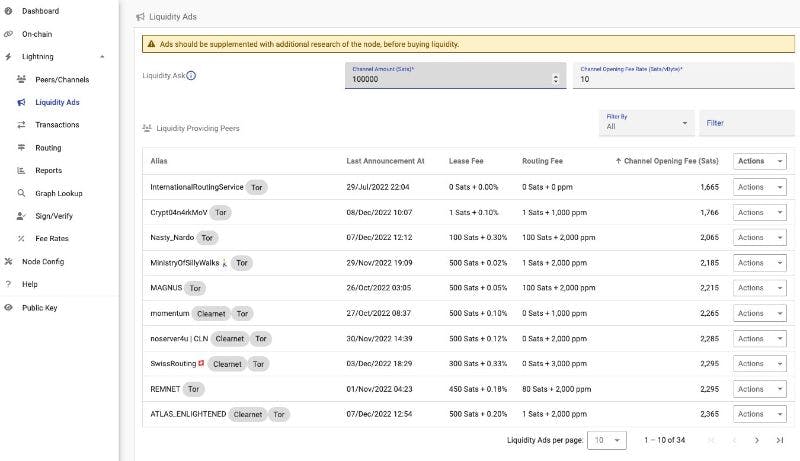
Task: Focus the Channel Amount (Sats) field
Action: 456,75
